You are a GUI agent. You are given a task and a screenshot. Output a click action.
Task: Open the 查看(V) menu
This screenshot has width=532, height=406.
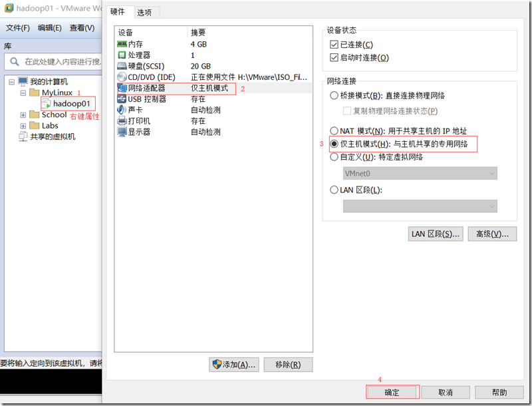pyautogui.click(x=82, y=28)
